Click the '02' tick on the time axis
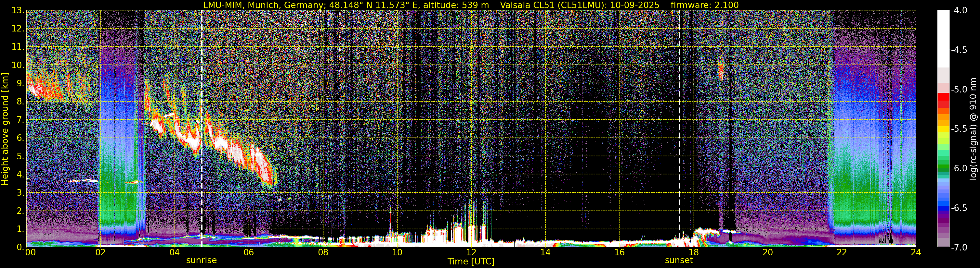The height and width of the screenshot is (268, 980). point(100,252)
